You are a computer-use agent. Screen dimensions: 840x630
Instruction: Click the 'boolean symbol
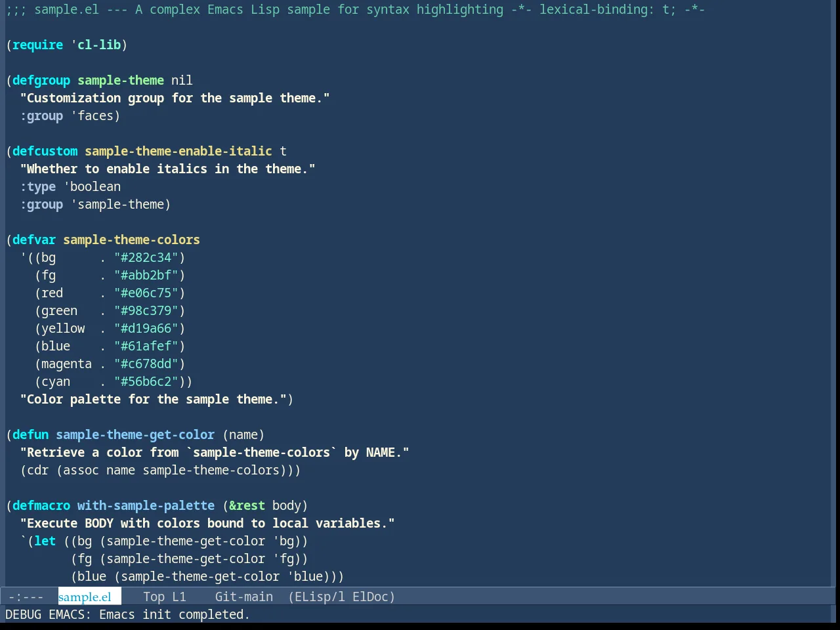pyautogui.click(x=93, y=186)
